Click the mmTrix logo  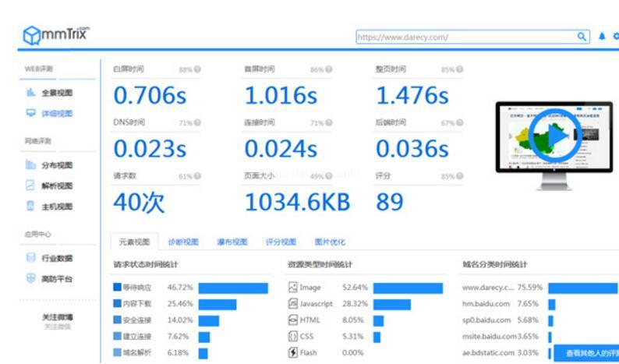click(x=56, y=35)
